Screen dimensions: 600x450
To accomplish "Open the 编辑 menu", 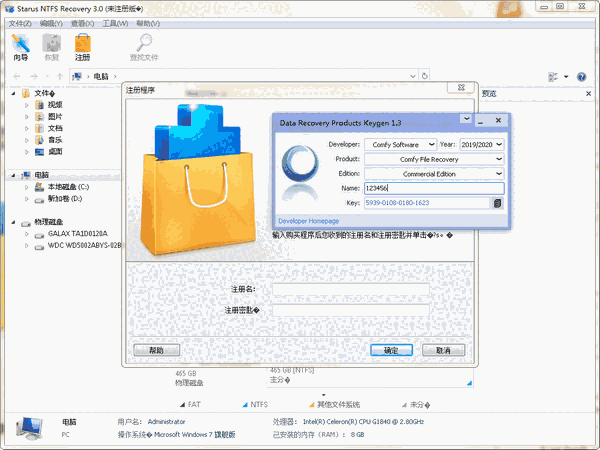I will (x=51, y=23).
